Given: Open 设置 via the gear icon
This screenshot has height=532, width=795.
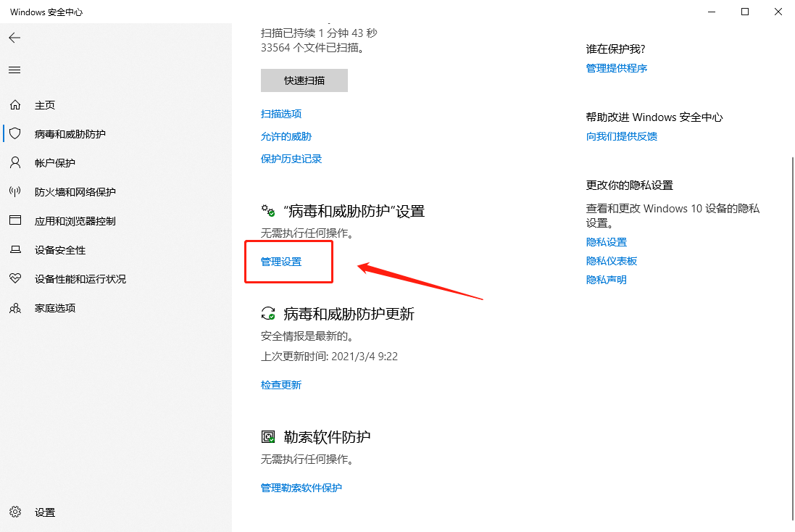Looking at the screenshot, I should [15, 512].
